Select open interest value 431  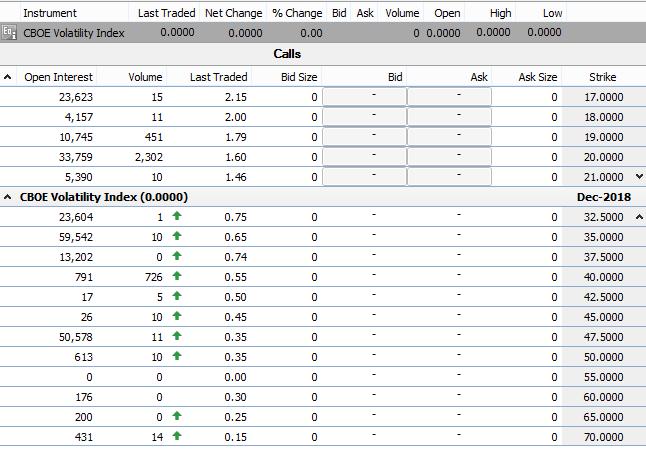(84, 437)
